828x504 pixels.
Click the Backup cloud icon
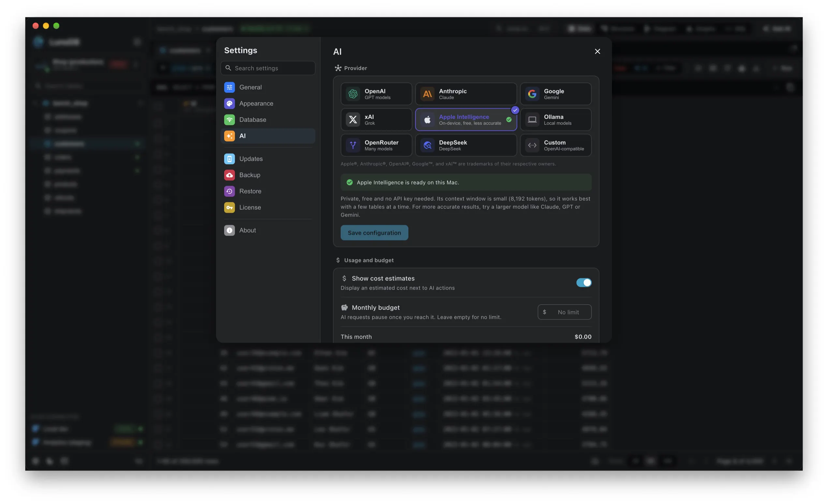point(229,175)
